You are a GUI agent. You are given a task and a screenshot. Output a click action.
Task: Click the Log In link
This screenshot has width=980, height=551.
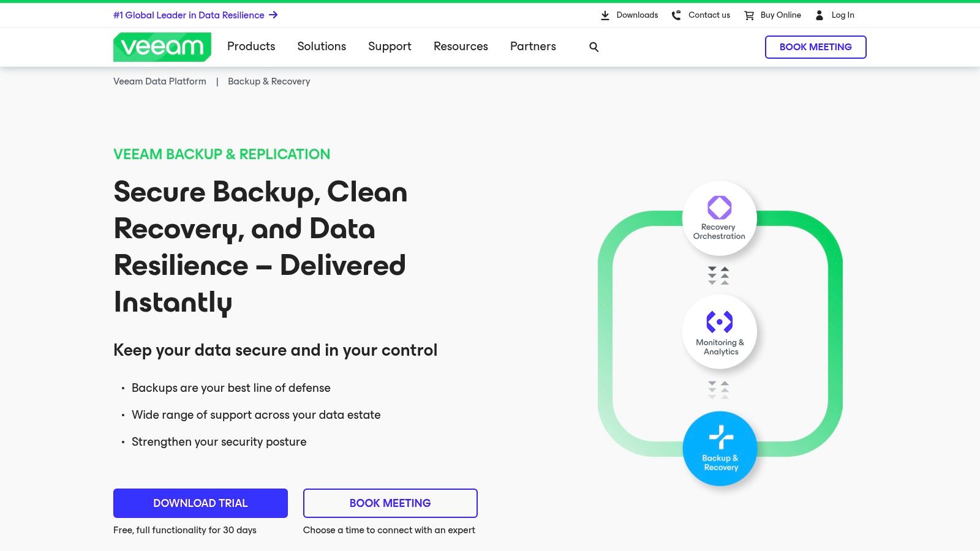click(x=843, y=15)
